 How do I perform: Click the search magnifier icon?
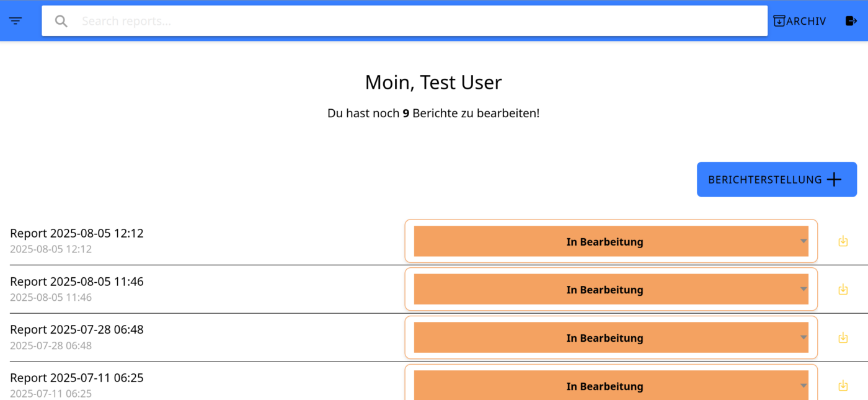[x=61, y=21]
